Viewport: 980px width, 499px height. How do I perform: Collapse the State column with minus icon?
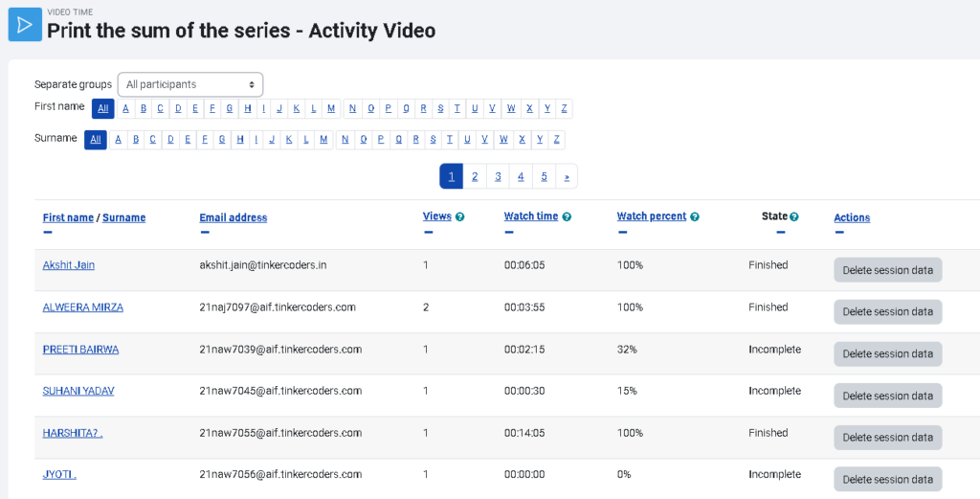781,232
